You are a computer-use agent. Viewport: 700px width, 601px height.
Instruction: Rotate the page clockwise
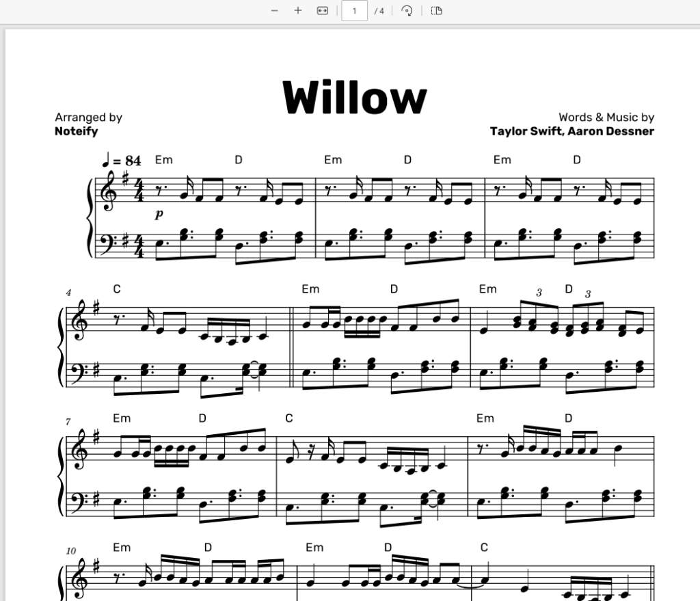pyautogui.click(x=407, y=11)
